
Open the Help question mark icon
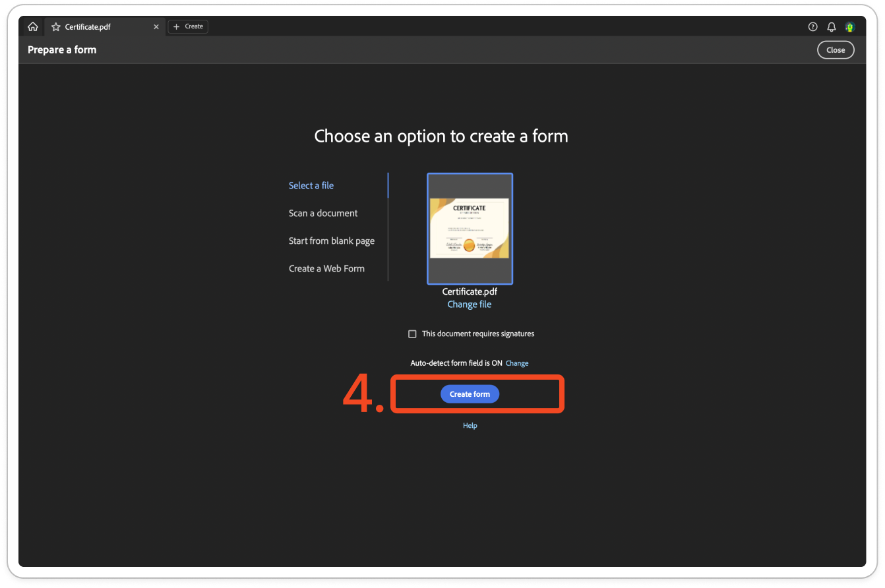click(812, 27)
